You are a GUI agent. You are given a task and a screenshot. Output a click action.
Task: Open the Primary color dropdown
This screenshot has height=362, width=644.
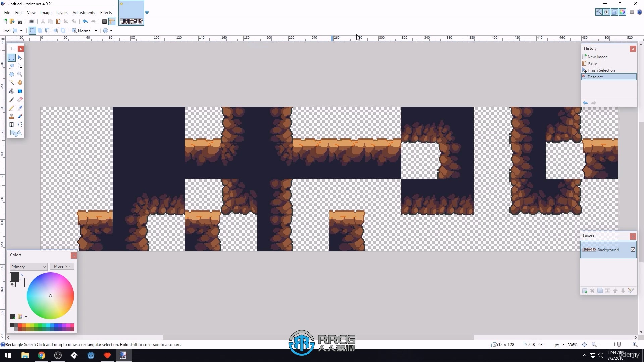click(x=28, y=267)
